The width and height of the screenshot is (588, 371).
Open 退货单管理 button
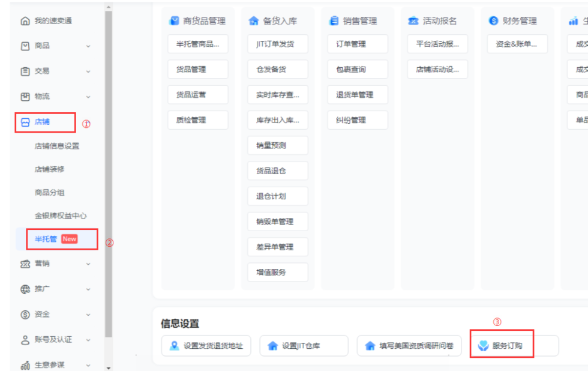pos(358,95)
